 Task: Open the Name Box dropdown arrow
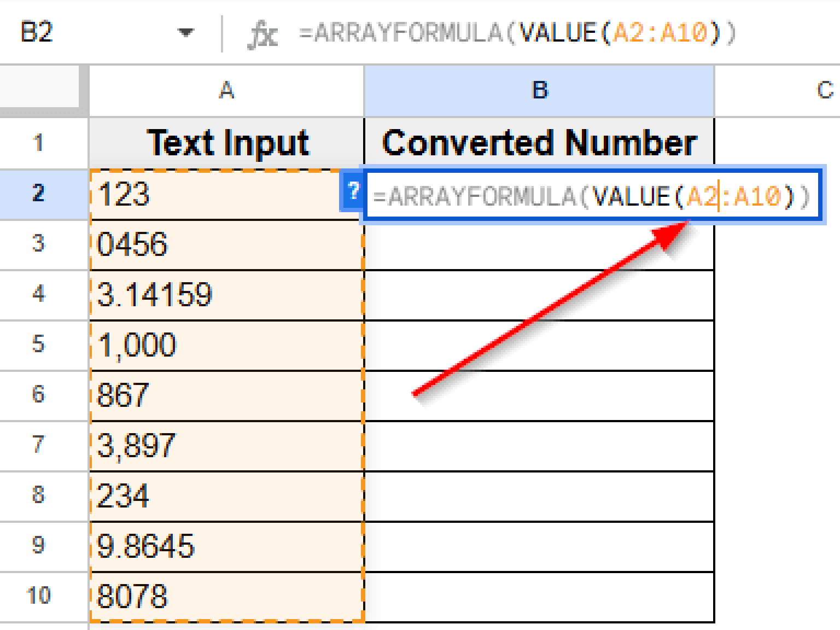(x=185, y=33)
